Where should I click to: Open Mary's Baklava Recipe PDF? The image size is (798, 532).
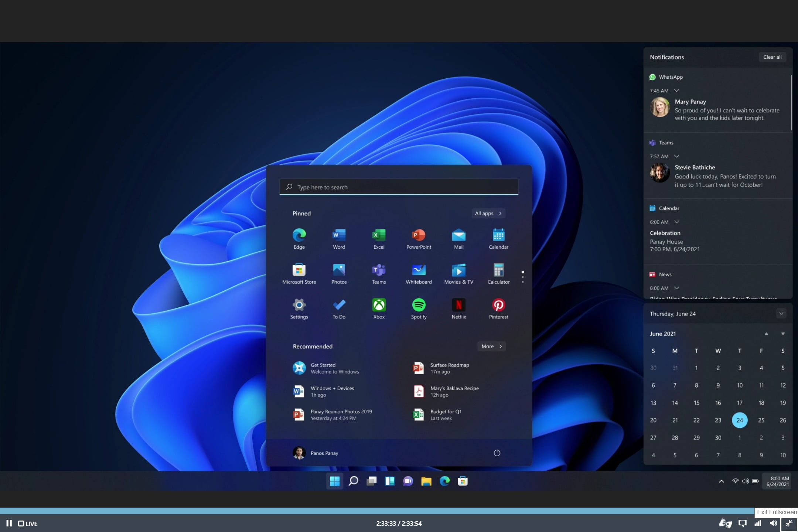(x=445, y=391)
